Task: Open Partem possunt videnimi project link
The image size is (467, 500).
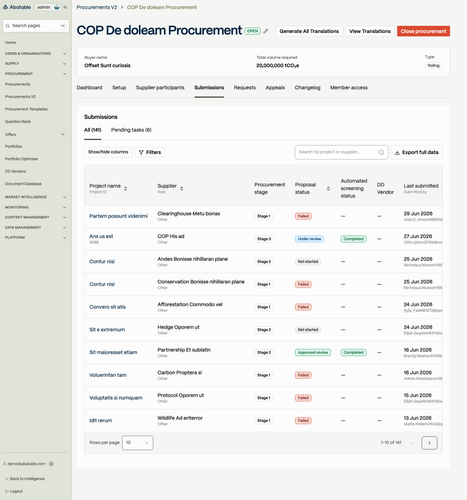Action: 118,216
